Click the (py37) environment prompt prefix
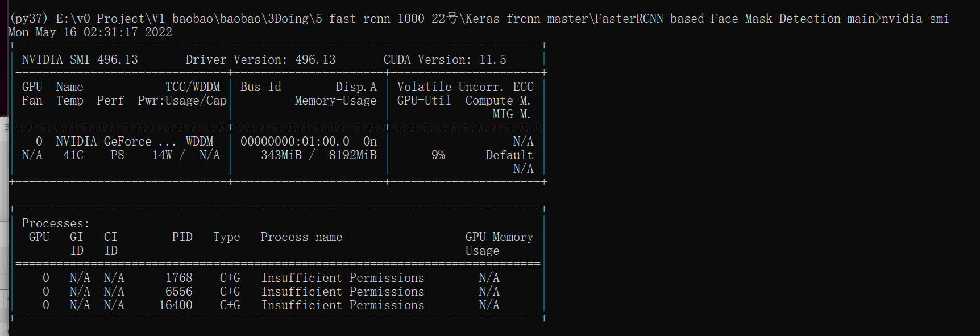 (x=28, y=19)
